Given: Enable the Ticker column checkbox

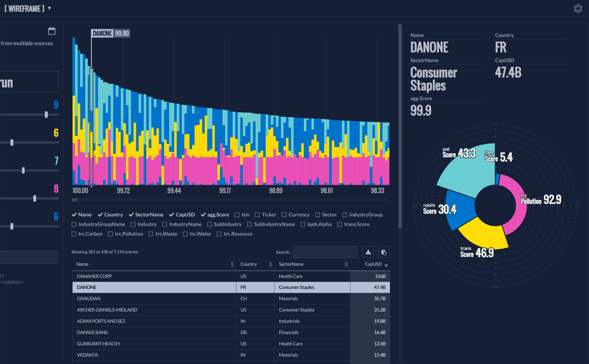Looking at the screenshot, I should point(257,215).
